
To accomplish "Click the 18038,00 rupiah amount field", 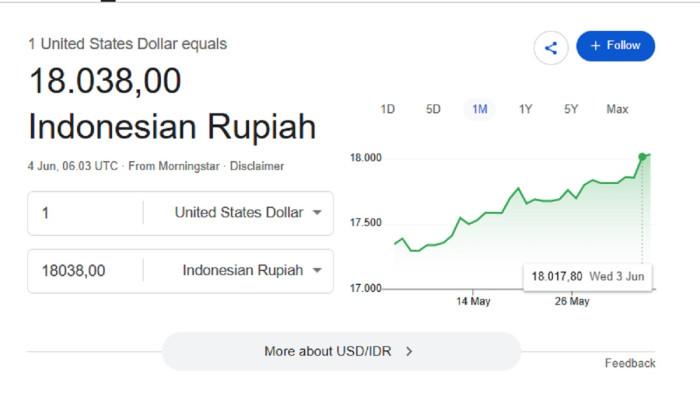I will [x=86, y=271].
